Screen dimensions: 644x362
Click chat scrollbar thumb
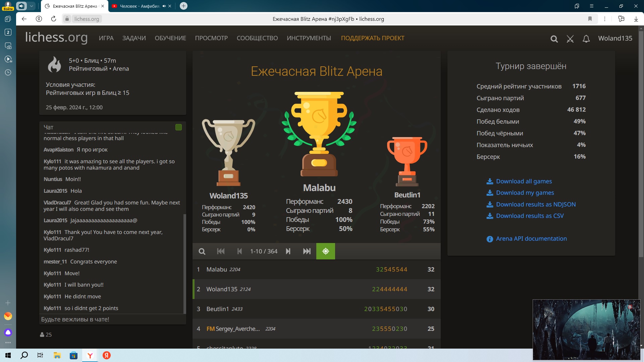pos(184,263)
